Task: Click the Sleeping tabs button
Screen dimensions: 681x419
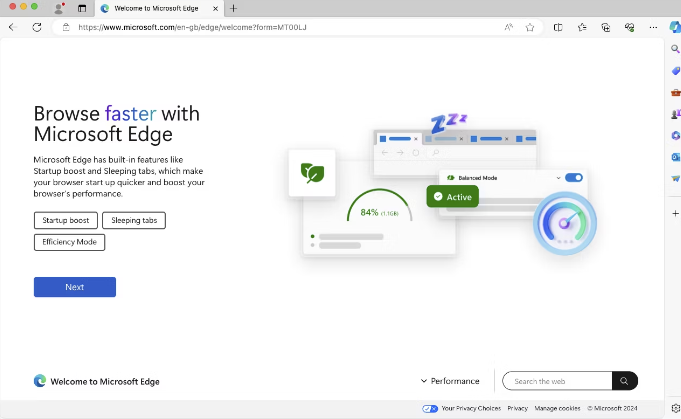Action: (x=134, y=220)
